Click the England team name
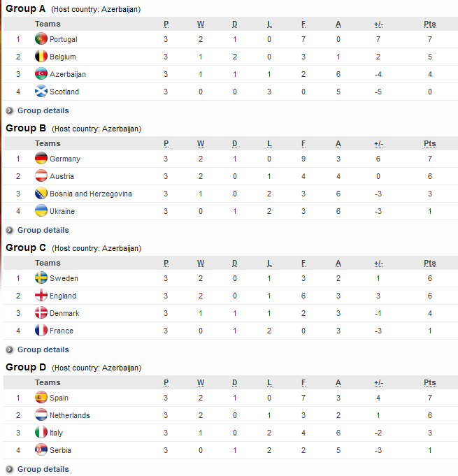Screen dimensions: 458x476 63,296
